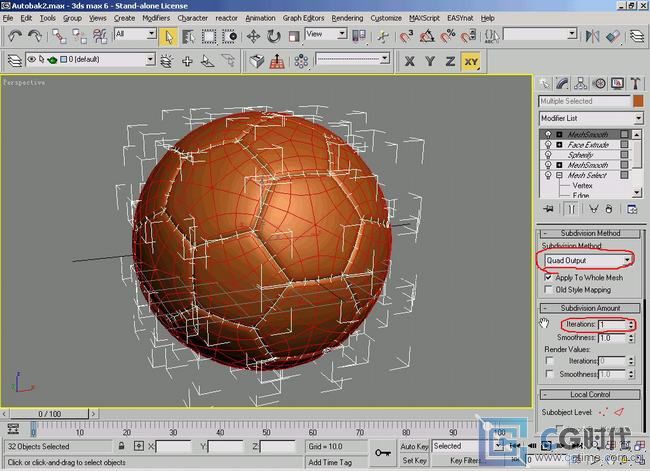Enable Old Style Mapping checkbox

[x=548, y=289]
